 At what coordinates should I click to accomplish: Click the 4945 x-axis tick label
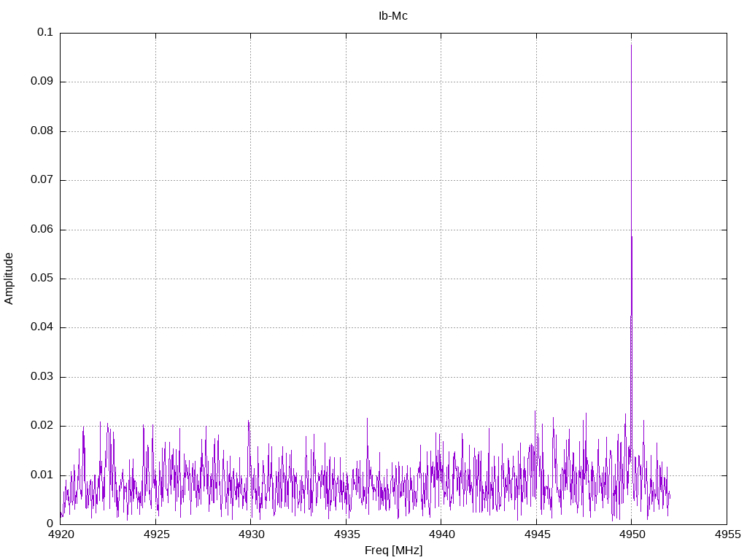[536, 536]
